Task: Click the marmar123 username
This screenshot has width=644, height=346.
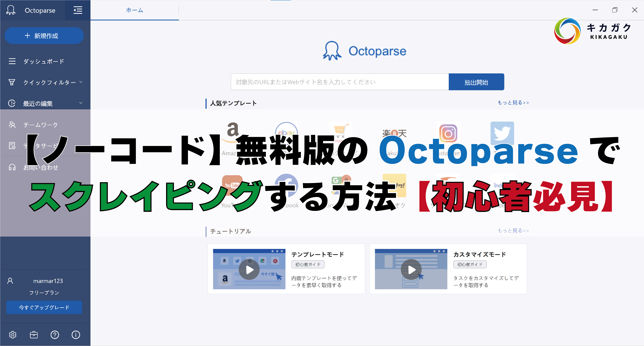Action: click(x=48, y=281)
